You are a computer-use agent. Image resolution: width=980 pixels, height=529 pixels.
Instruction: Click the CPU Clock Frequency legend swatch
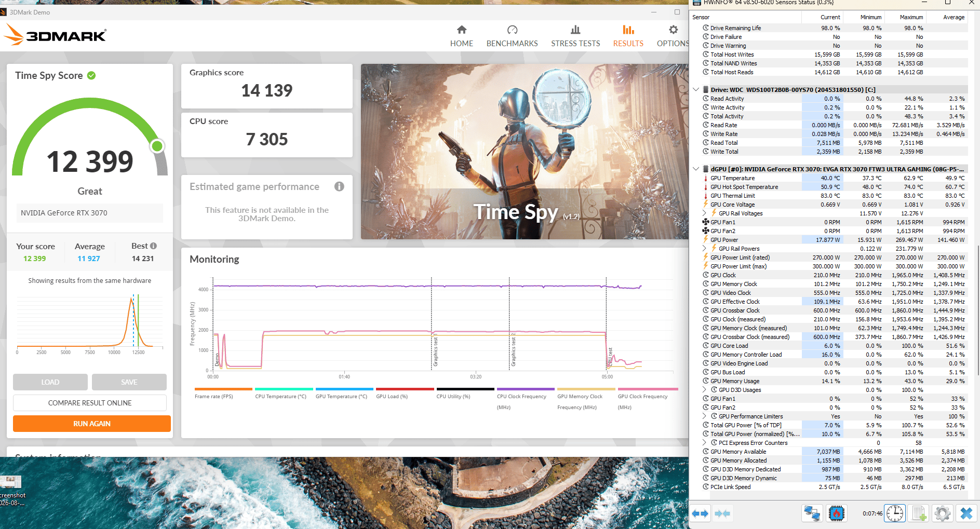526,389
